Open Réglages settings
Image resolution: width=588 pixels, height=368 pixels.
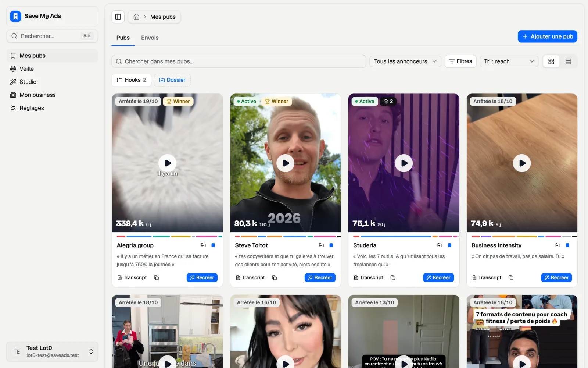pos(52,108)
